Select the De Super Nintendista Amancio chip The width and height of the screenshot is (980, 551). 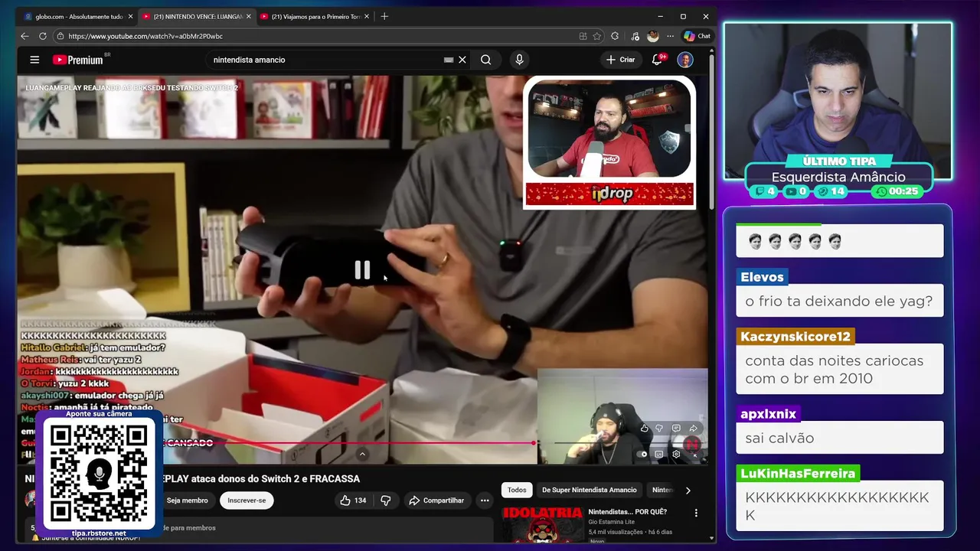click(x=590, y=490)
